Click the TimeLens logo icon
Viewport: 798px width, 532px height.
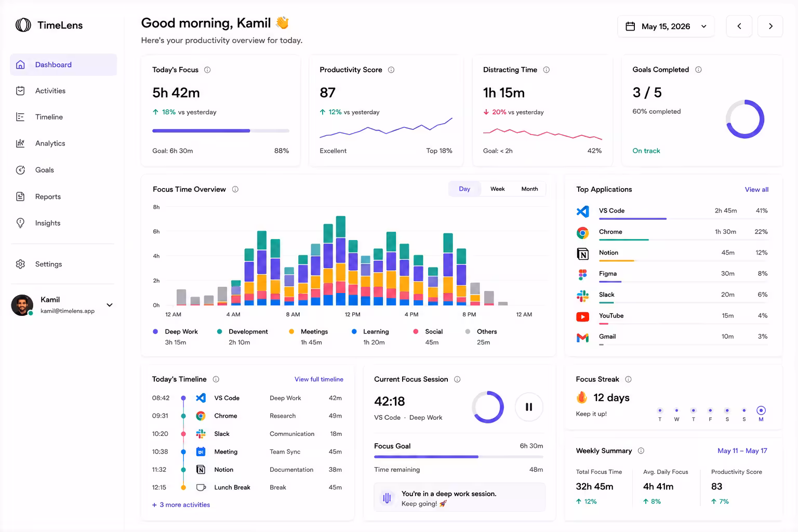click(23, 25)
